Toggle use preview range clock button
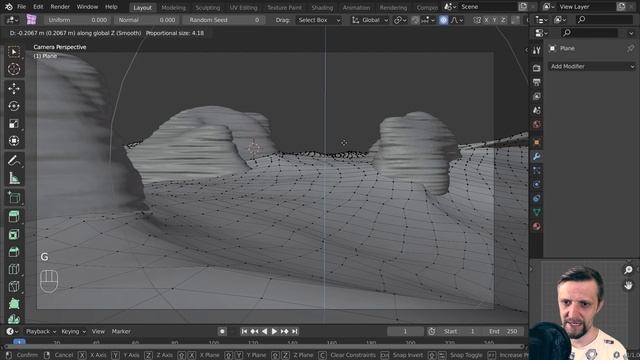Image resolution: width=640 pixels, height=360 pixels. coord(431,331)
